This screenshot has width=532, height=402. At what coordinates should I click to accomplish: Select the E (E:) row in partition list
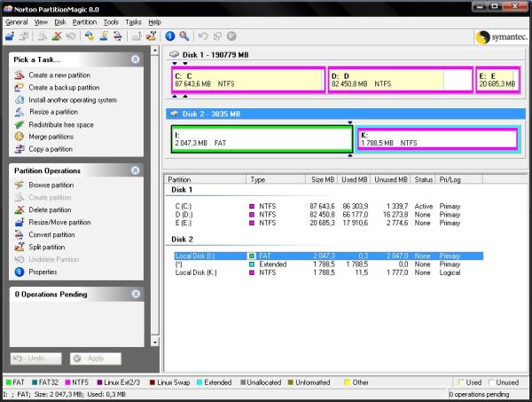[x=328, y=223]
